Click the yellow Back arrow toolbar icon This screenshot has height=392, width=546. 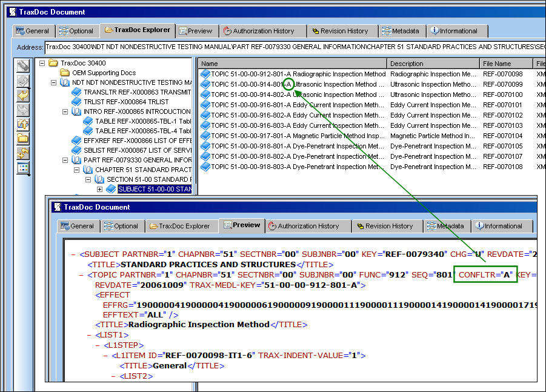[23, 95]
